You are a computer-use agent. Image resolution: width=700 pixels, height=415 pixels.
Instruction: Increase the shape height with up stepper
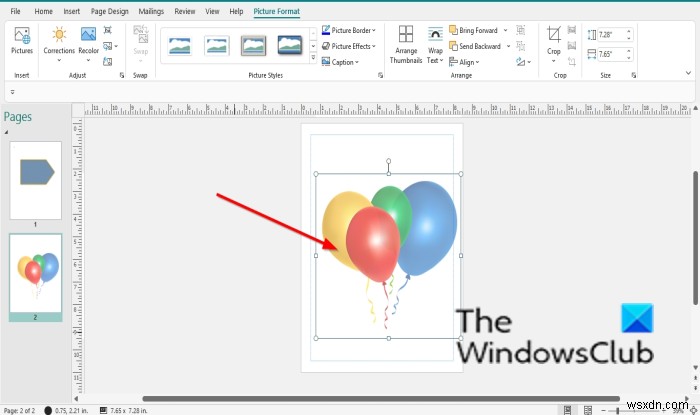629,31
